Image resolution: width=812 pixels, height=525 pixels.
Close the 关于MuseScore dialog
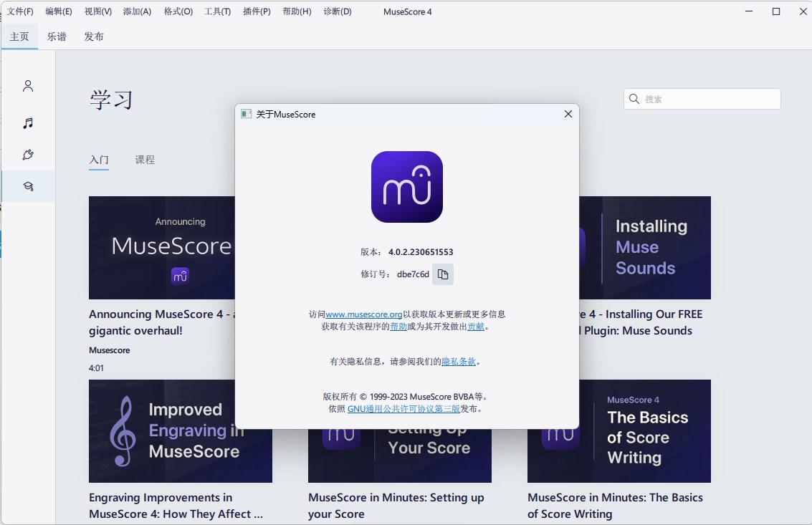coord(568,114)
